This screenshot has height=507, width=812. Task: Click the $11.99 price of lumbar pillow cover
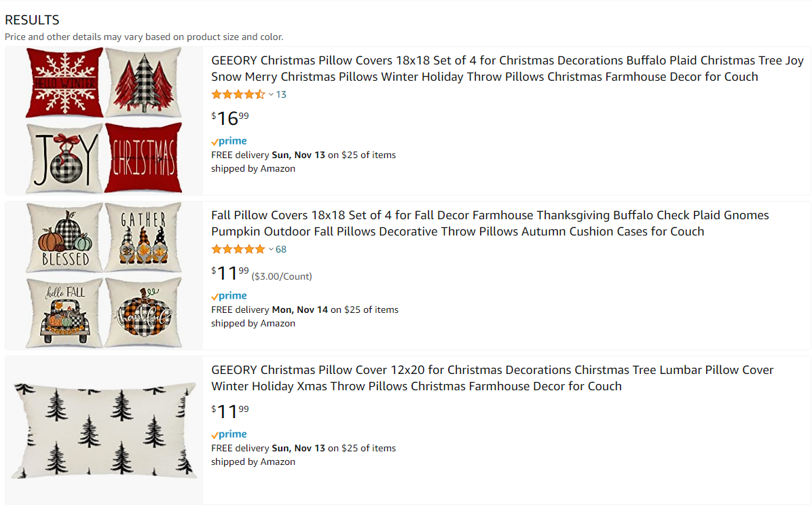point(230,411)
